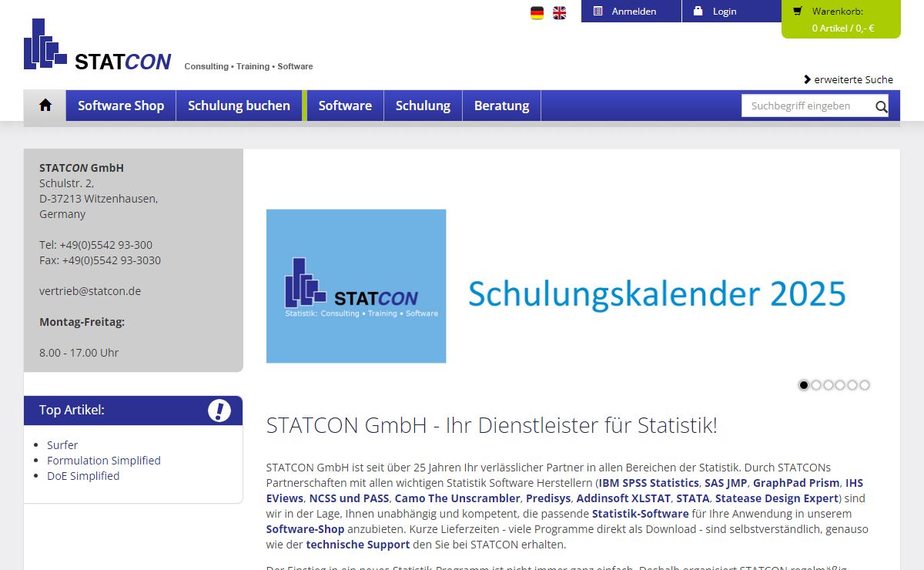Select the third slider dot
924x570 pixels.
[829, 385]
